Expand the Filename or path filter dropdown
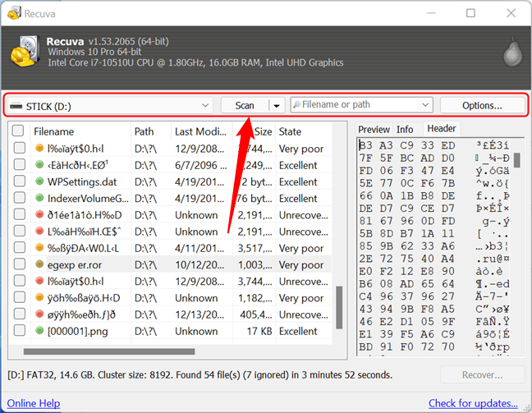This screenshot has width=532, height=413. coord(425,105)
